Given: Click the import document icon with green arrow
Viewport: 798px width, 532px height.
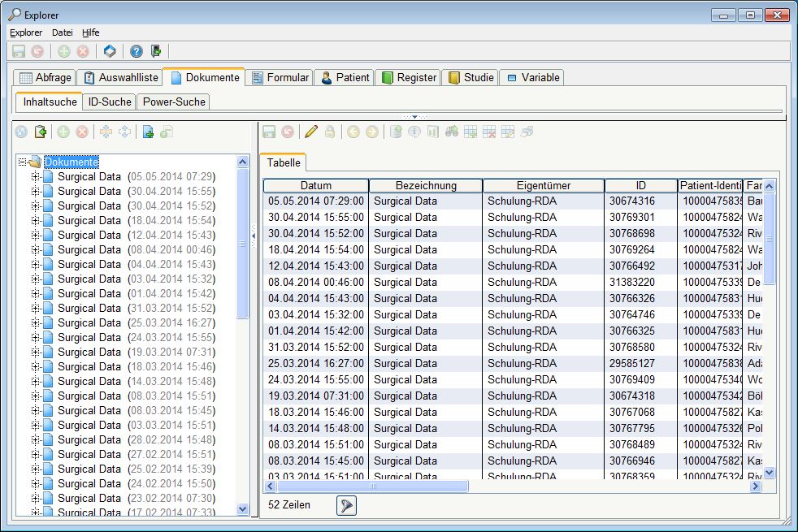Looking at the screenshot, I should (x=39, y=132).
